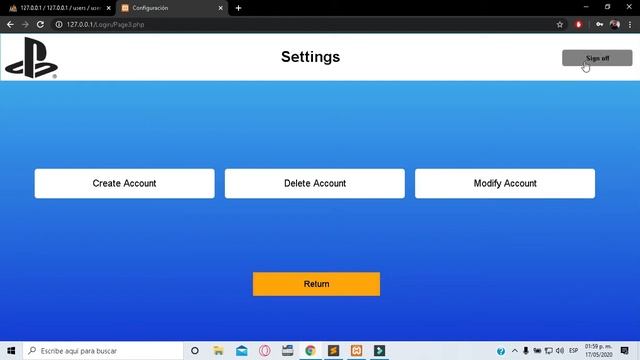The height and width of the screenshot is (360, 640).
Task: Reload the current page
Action: coord(40,24)
